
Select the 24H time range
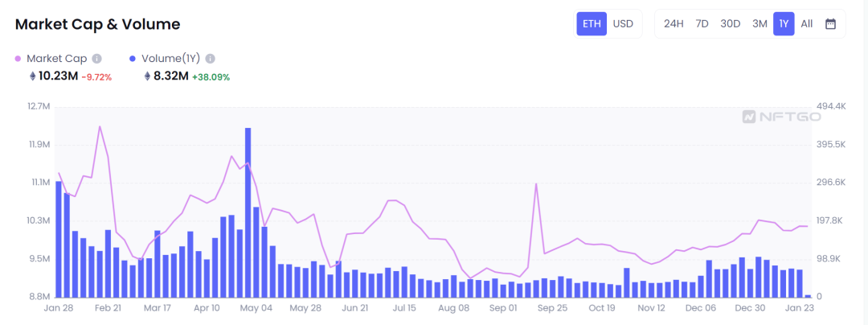[x=674, y=23]
